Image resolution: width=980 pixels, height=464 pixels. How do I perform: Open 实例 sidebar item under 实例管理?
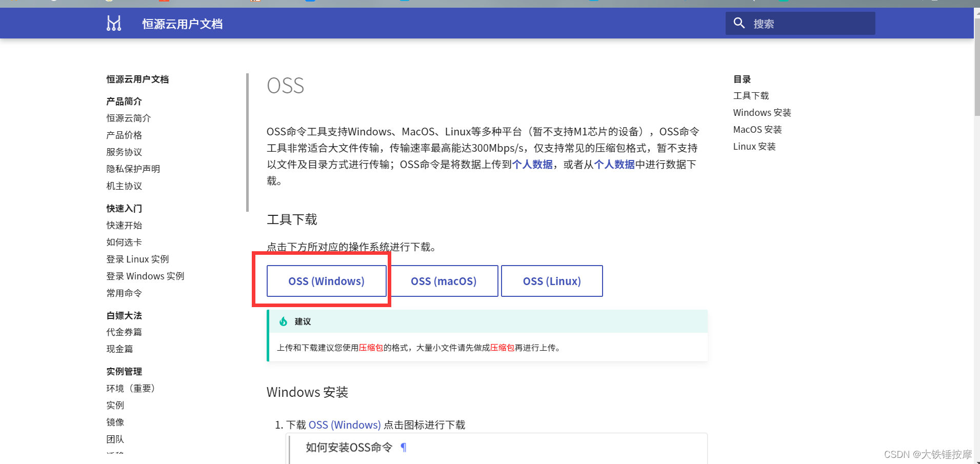[115, 406]
